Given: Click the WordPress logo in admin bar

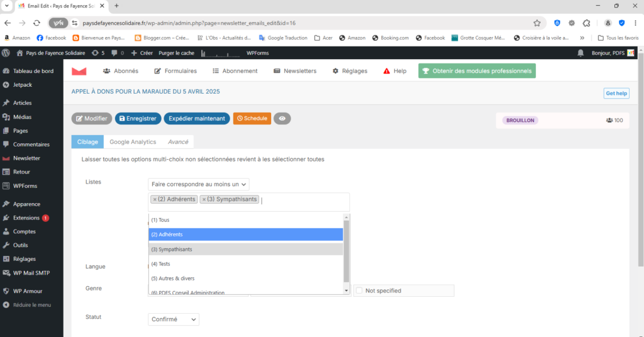Looking at the screenshot, I should click(x=6, y=53).
